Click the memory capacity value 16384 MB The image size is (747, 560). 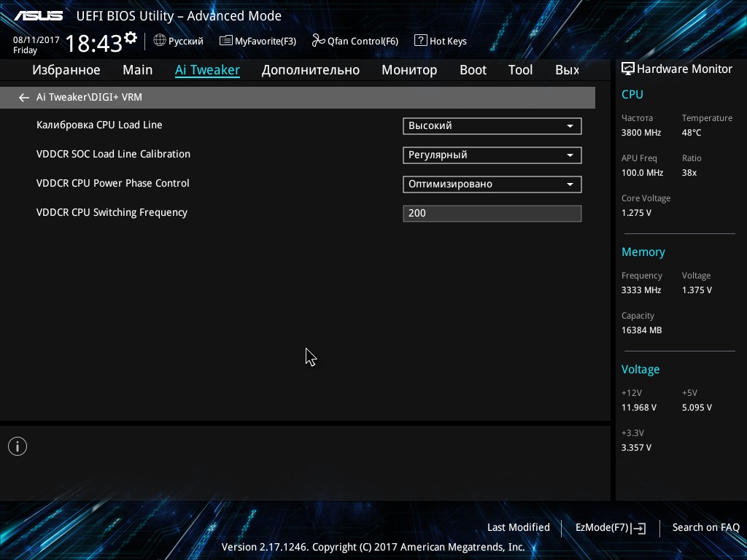(641, 330)
